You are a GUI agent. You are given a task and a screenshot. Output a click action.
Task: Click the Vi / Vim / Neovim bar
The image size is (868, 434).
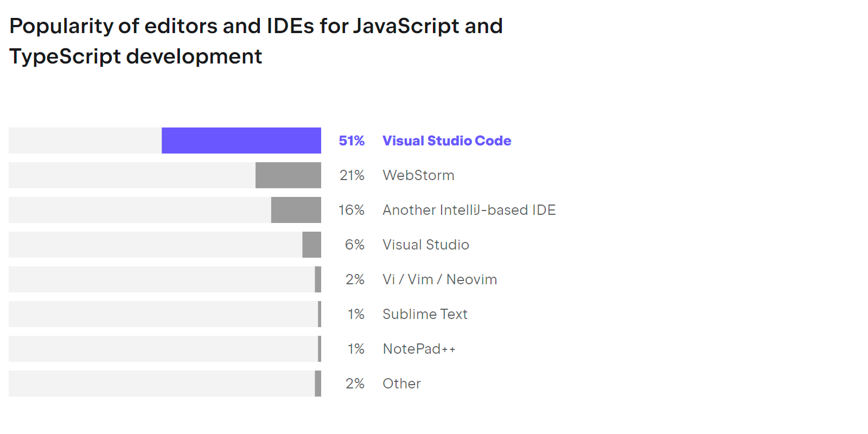pos(165,279)
